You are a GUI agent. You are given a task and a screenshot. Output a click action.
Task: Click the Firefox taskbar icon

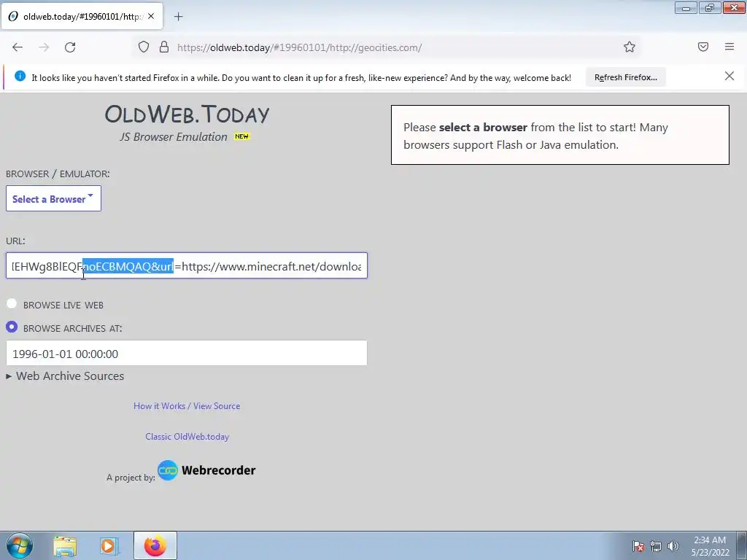[x=155, y=545]
